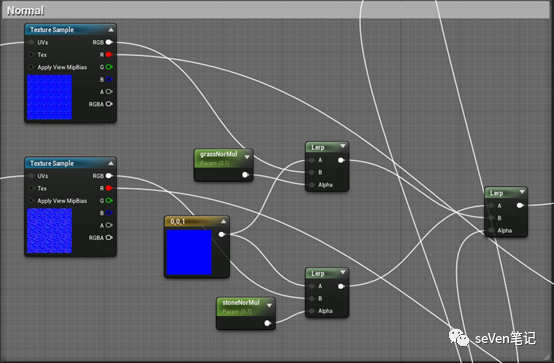
Task: Click B input pin of rightmost Lerp
Action: tap(491, 218)
